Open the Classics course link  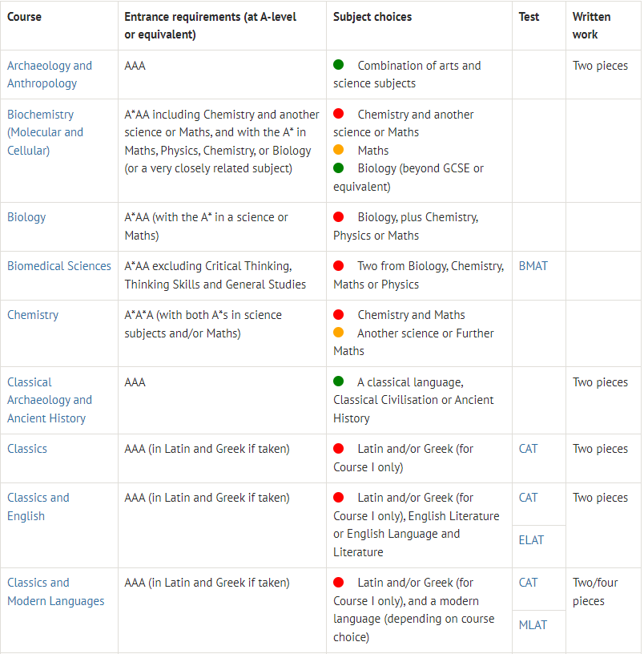[27, 449]
